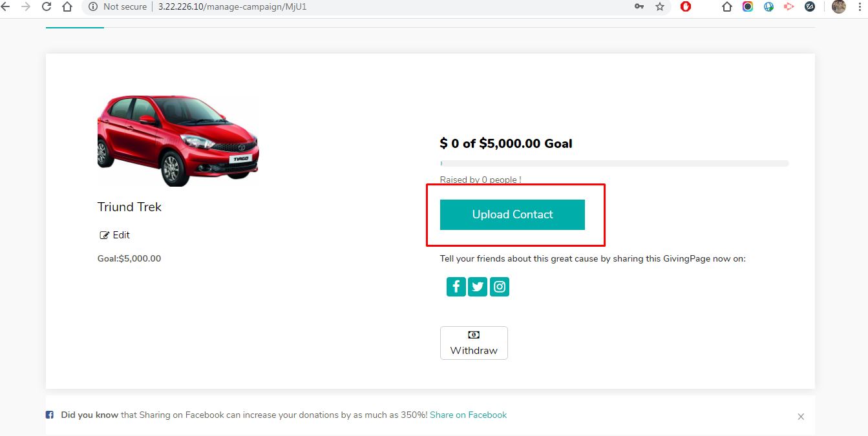
Task: Open Chrome profile avatar
Action: tap(839, 6)
